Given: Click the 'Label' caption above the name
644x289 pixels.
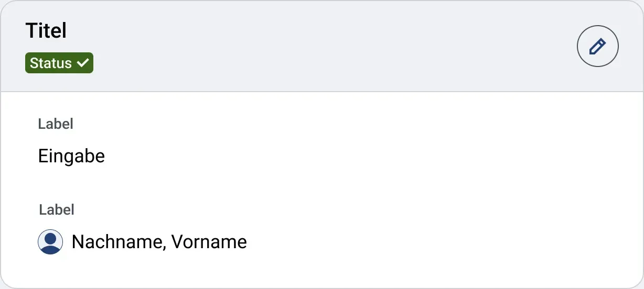Looking at the screenshot, I should (x=57, y=210).
